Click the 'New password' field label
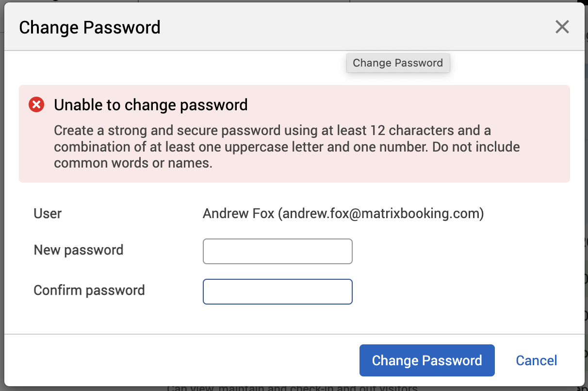Viewport: 588px width, 391px height. click(79, 250)
